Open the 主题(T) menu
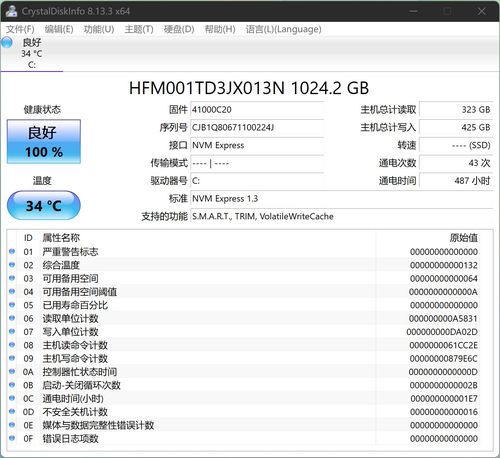The height and width of the screenshot is (458, 500). (x=139, y=29)
